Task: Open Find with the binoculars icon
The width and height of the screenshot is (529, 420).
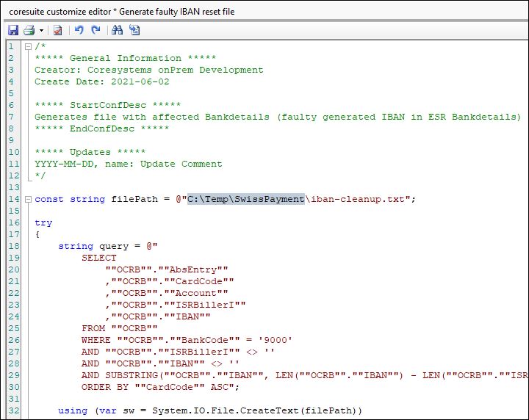Action: point(117,30)
